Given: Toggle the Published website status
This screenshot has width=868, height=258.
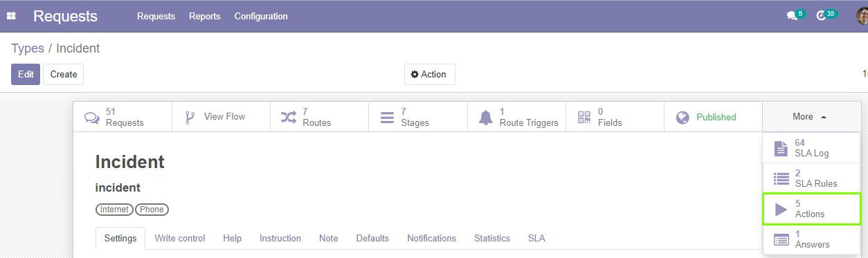Looking at the screenshot, I should coord(713,117).
